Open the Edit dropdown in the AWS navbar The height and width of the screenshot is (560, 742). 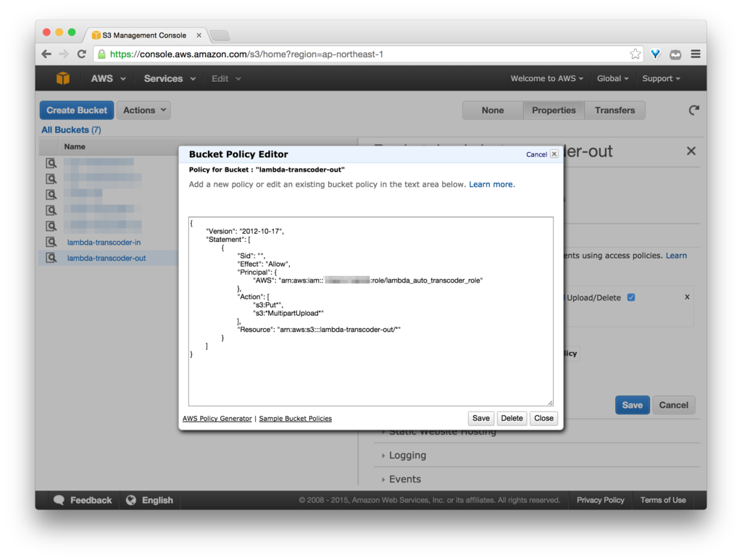(x=226, y=78)
